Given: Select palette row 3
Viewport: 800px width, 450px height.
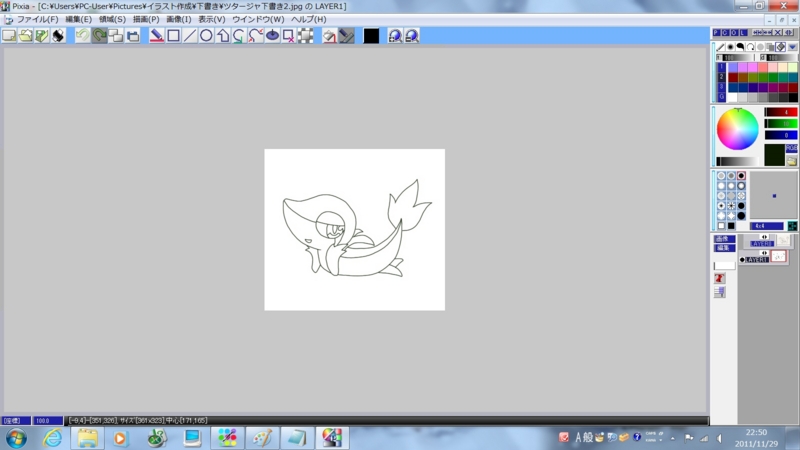Looking at the screenshot, I should [721, 87].
